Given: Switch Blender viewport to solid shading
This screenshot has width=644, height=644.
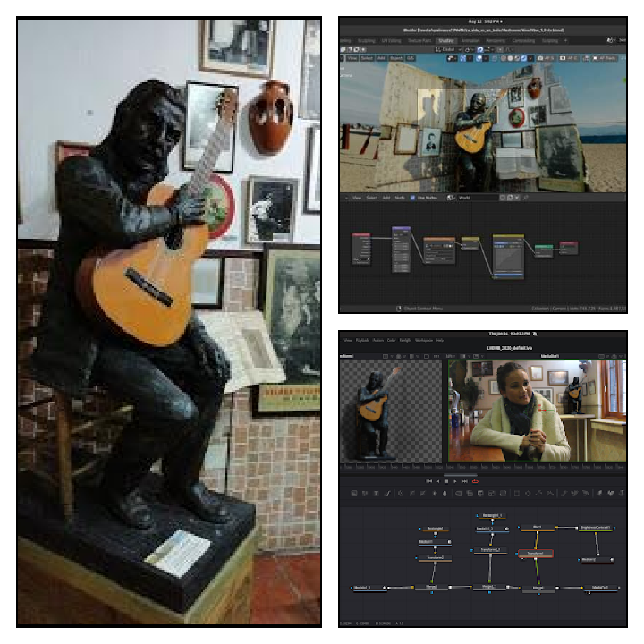Looking at the screenshot, I should click(510, 58).
